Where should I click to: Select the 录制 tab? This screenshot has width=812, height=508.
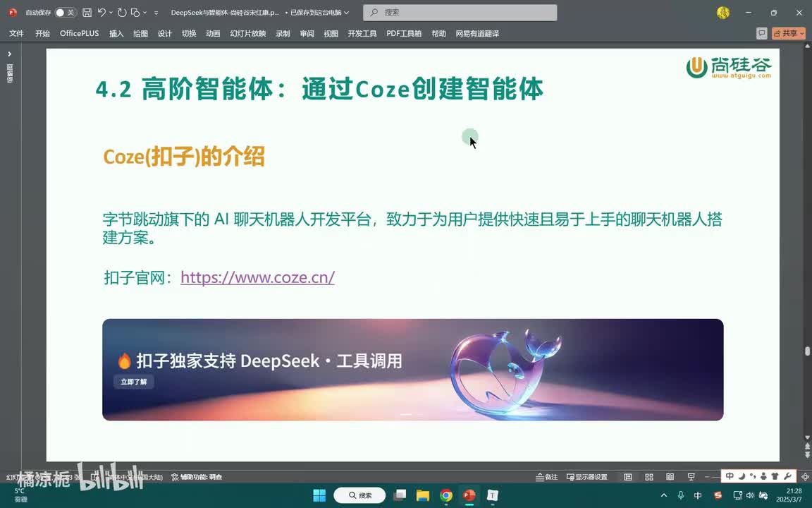tap(283, 33)
